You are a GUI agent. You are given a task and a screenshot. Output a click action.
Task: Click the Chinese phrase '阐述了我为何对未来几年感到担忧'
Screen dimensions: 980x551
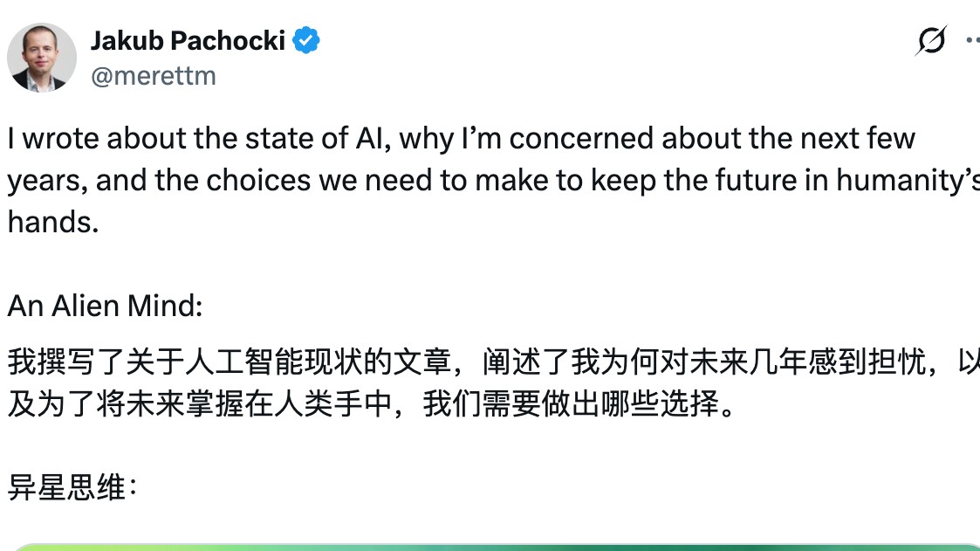tap(703, 362)
